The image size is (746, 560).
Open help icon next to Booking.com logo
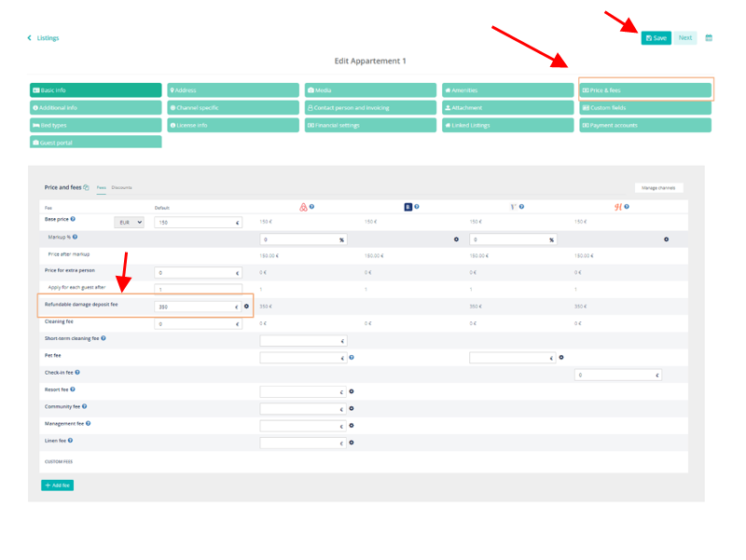coord(416,207)
